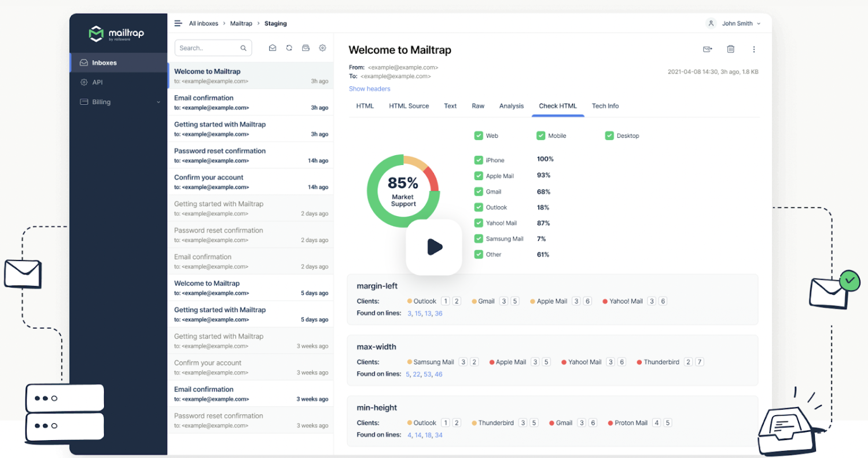Click the inbox tray icon in toolbar
This screenshot has height=458, width=868.
(x=306, y=48)
